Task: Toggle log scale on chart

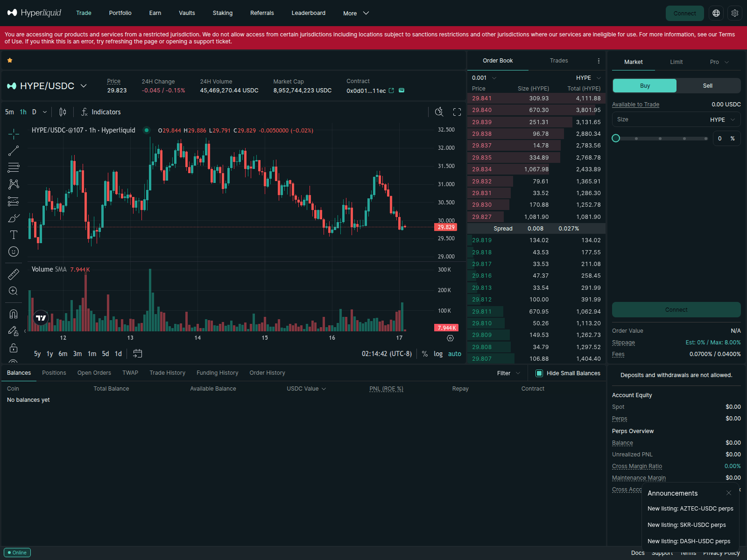Action: (438, 354)
